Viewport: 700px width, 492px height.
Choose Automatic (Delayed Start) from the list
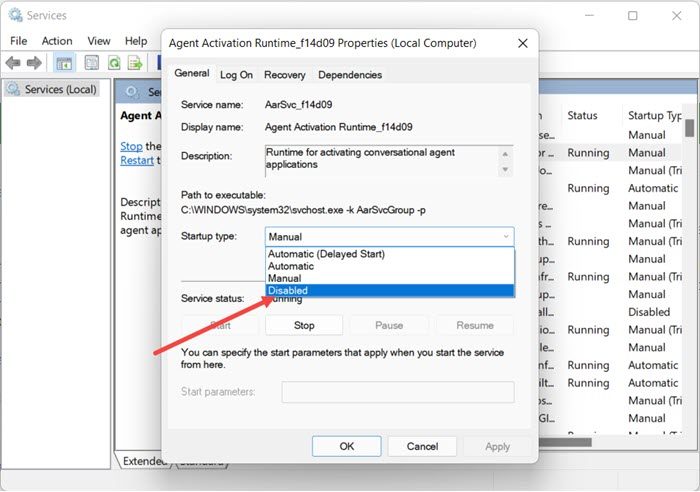(x=390, y=254)
